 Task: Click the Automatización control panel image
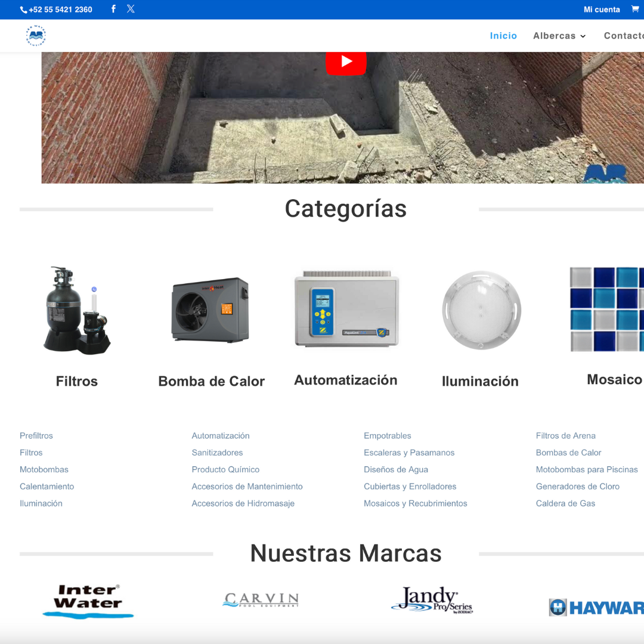(x=346, y=309)
